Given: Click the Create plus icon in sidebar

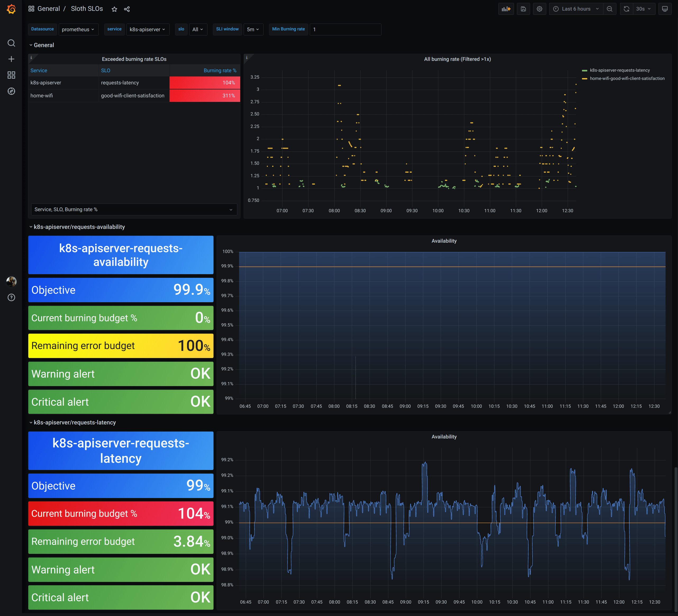Looking at the screenshot, I should tap(11, 59).
